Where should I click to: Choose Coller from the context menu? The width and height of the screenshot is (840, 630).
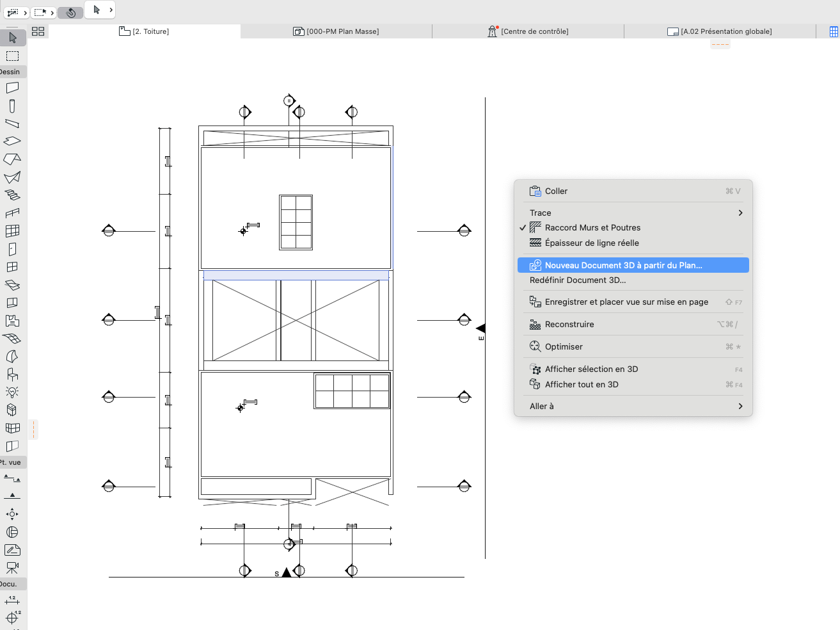click(x=633, y=191)
